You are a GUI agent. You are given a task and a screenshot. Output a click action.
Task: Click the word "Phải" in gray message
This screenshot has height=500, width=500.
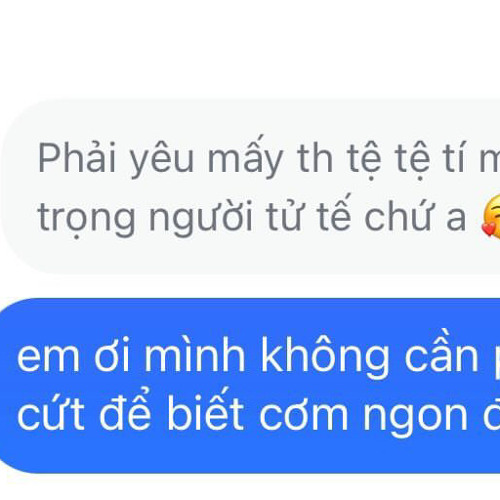coord(77,157)
